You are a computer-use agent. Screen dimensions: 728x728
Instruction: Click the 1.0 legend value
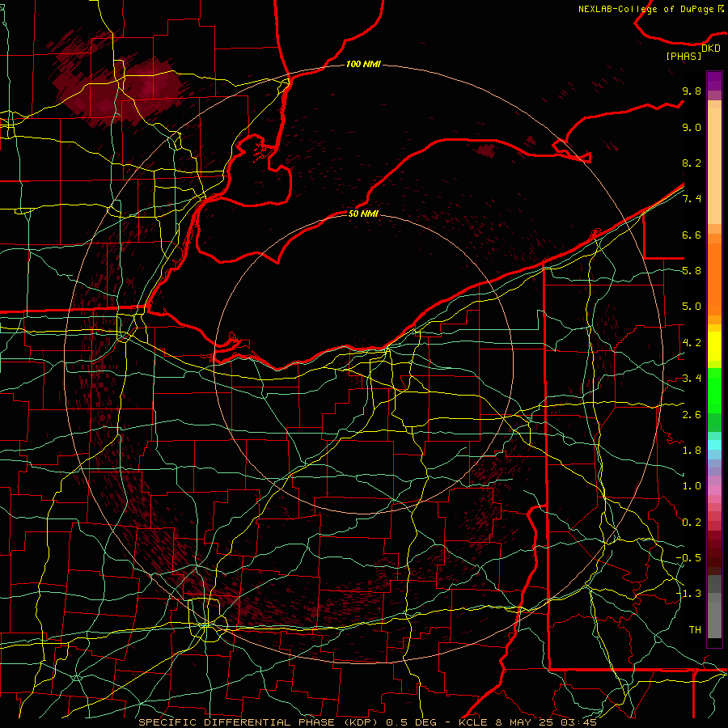(692, 486)
